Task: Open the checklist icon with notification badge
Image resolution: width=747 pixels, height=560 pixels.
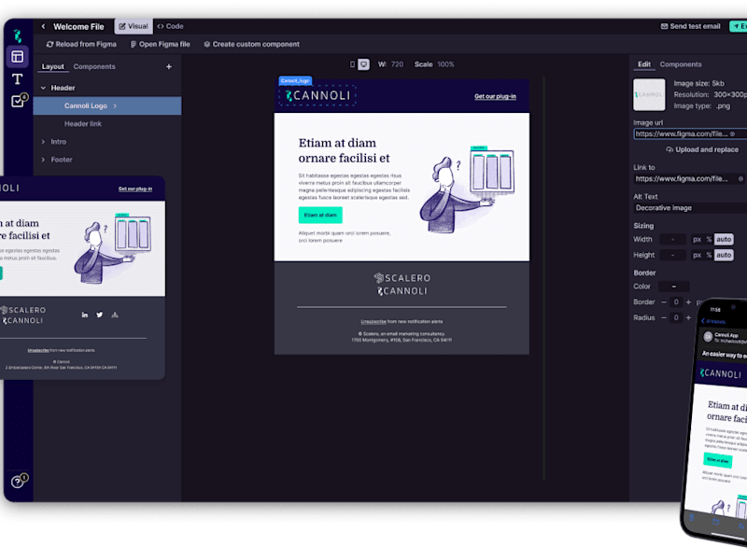Action: (19, 100)
